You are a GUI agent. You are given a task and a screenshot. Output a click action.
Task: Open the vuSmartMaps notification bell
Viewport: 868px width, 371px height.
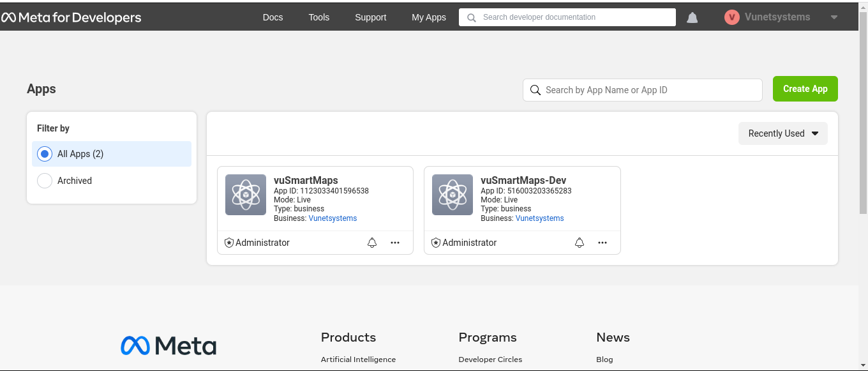[x=372, y=243]
